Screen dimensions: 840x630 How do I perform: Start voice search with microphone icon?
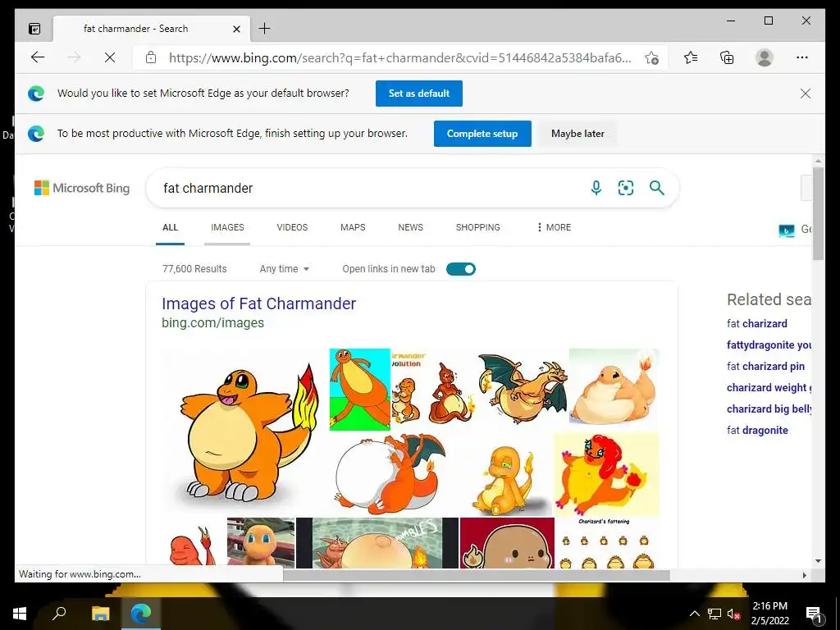[596, 188]
